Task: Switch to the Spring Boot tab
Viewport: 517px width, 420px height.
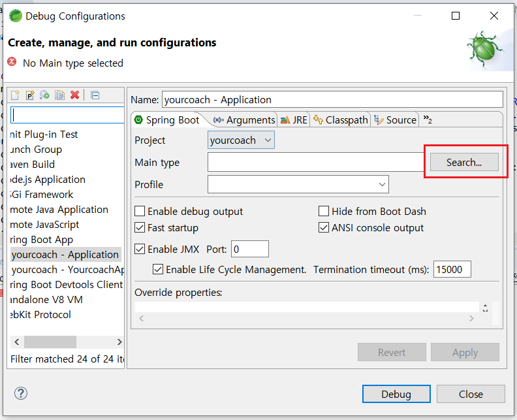Action: click(x=167, y=120)
